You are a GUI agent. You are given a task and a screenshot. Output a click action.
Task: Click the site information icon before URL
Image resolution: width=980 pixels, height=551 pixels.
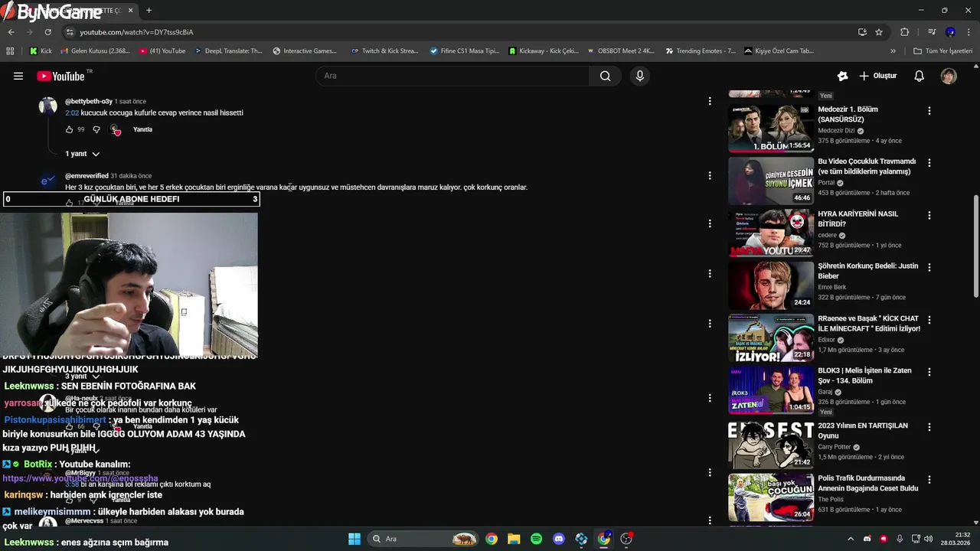pos(70,32)
